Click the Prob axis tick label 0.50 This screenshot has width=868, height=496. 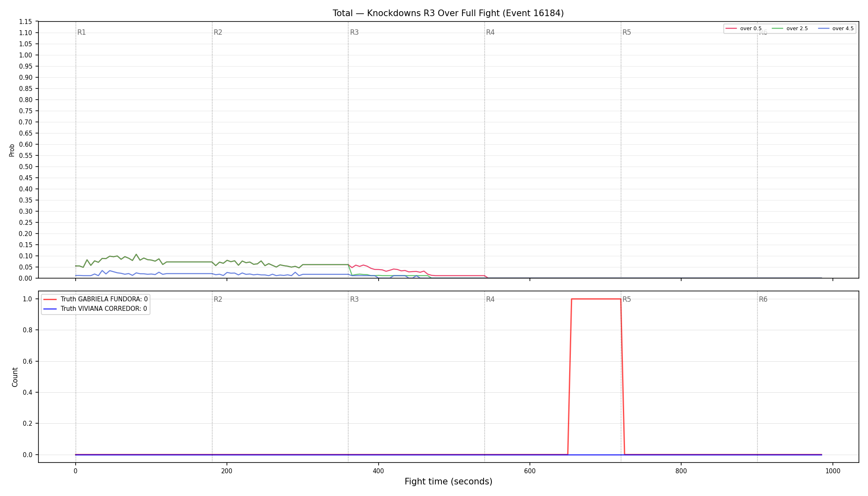click(x=26, y=167)
